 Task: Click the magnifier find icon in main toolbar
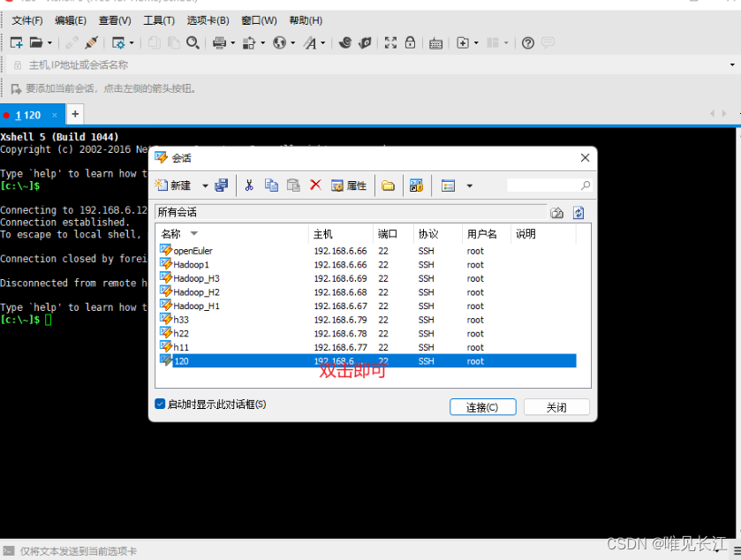193,43
